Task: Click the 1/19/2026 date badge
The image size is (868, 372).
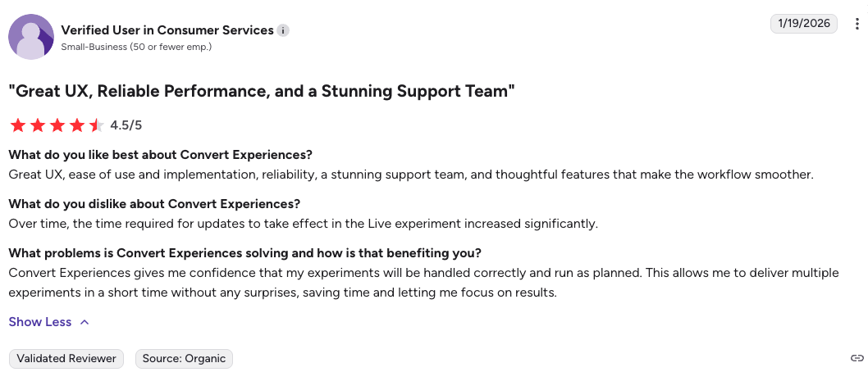Action: point(804,24)
